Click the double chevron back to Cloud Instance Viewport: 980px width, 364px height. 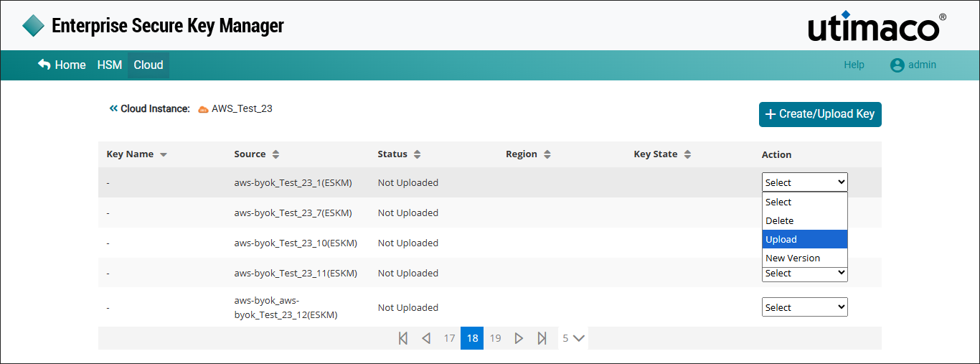pyautogui.click(x=113, y=108)
